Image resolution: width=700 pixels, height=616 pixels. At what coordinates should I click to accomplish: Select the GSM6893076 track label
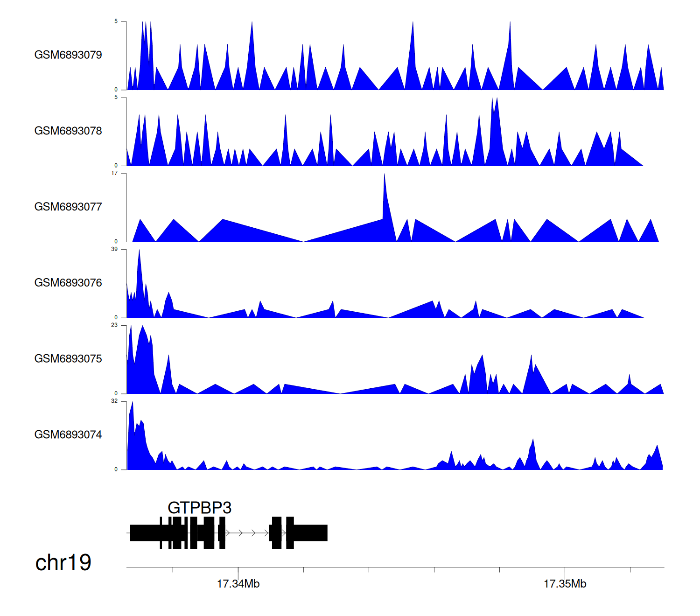68,283
